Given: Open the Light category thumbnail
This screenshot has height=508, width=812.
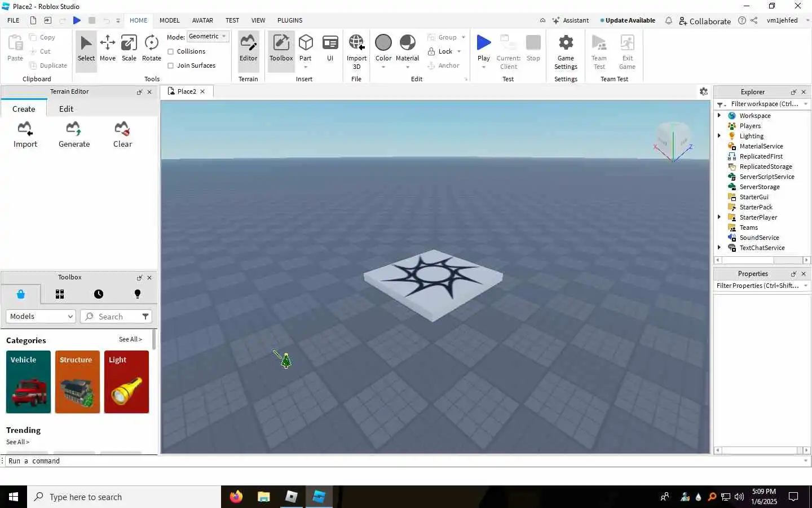Looking at the screenshot, I should coord(126,382).
